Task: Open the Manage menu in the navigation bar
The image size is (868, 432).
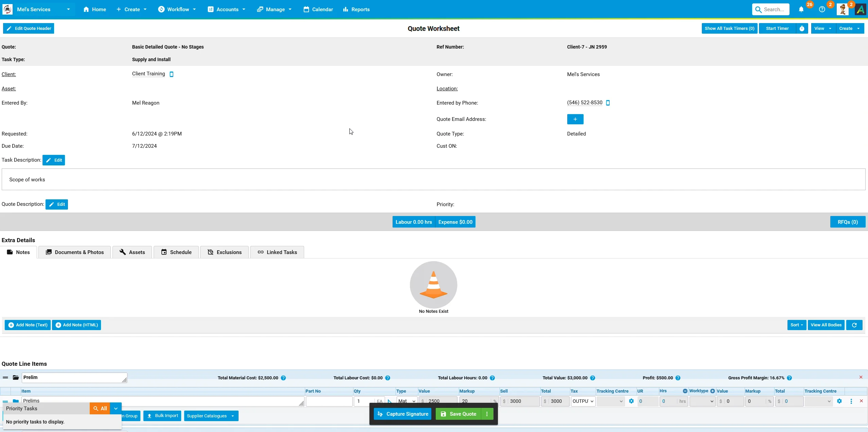Action: point(274,9)
